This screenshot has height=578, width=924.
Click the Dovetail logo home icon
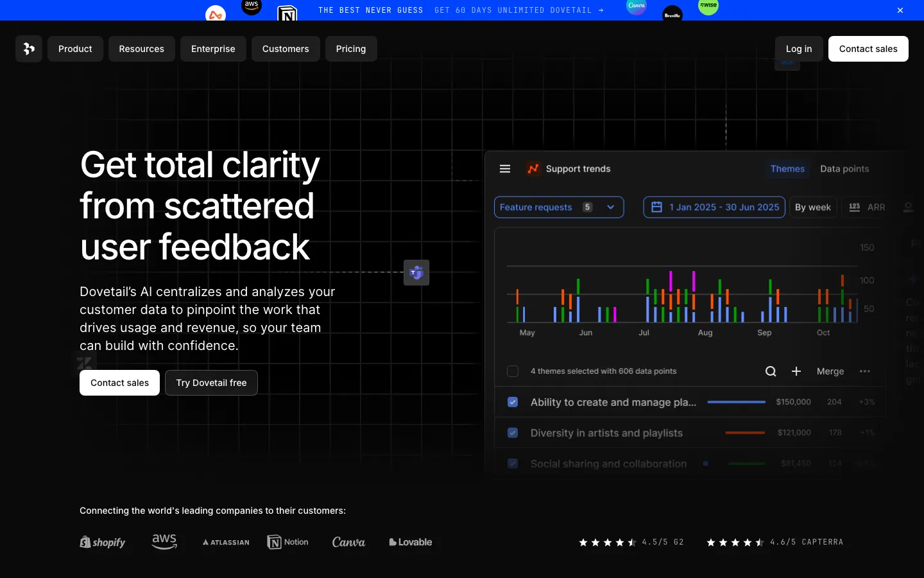coord(29,49)
